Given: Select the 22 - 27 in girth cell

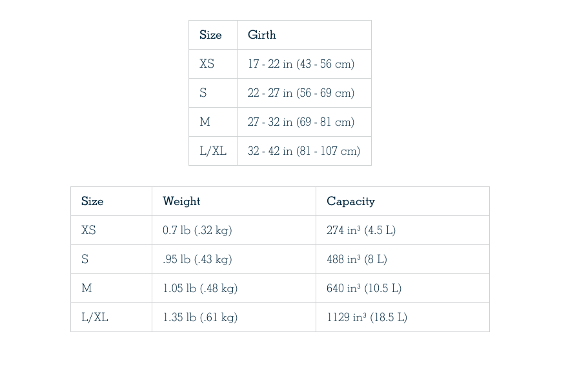Looking at the screenshot, I should tap(301, 93).
